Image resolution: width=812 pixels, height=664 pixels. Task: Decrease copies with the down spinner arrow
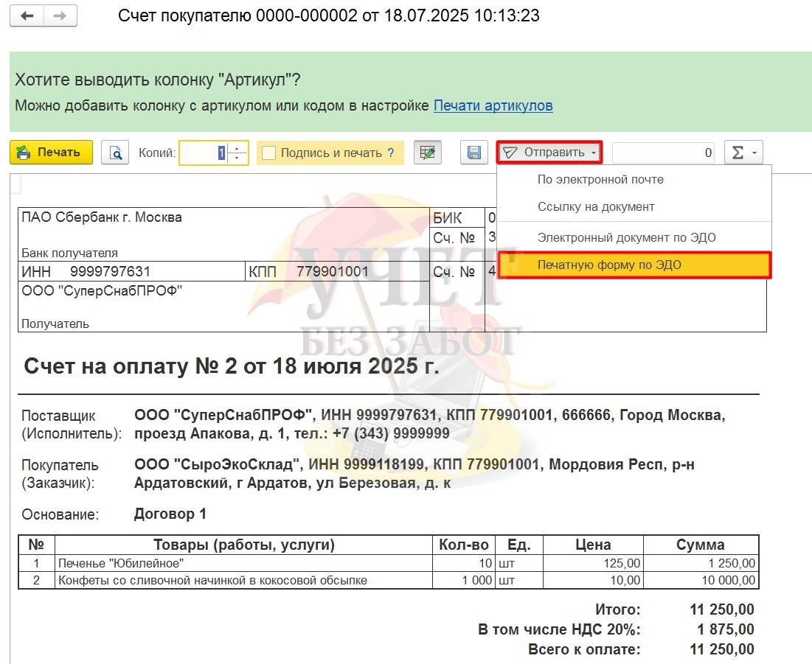tap(237, 158)
